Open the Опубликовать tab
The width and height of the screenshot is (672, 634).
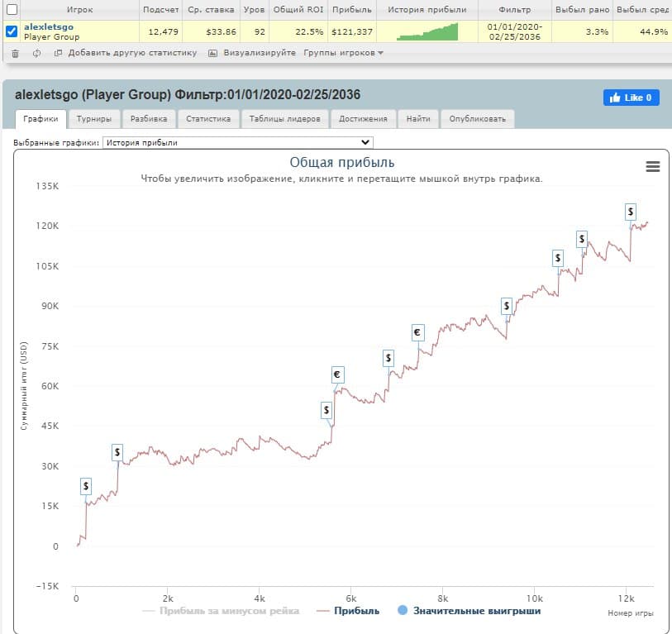[478, 119]
